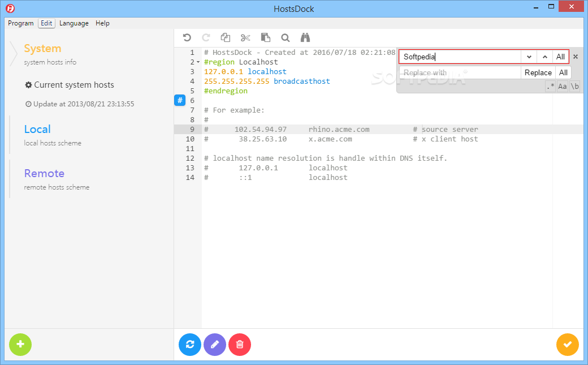Click the Paste clipboard icon
Image resolution: width=588 pixels, height=365 pixels.
coord(266,37)
